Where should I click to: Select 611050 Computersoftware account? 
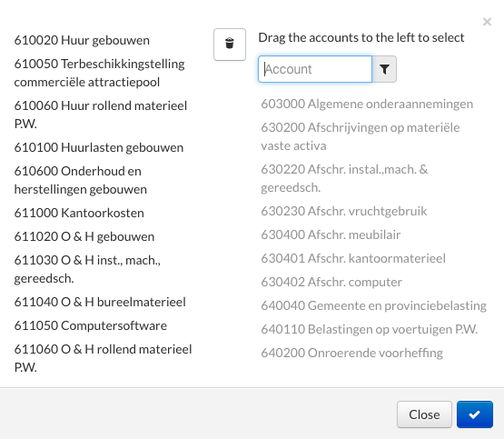tap(91, 325)
